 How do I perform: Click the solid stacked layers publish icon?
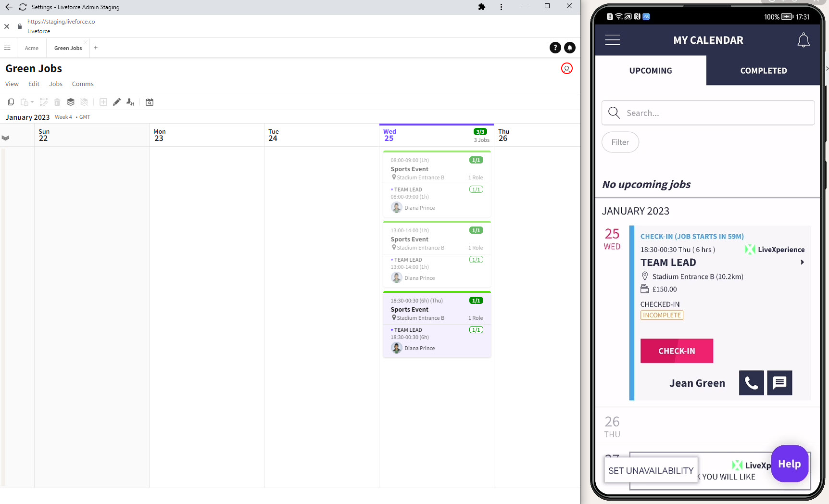point(71,102)
